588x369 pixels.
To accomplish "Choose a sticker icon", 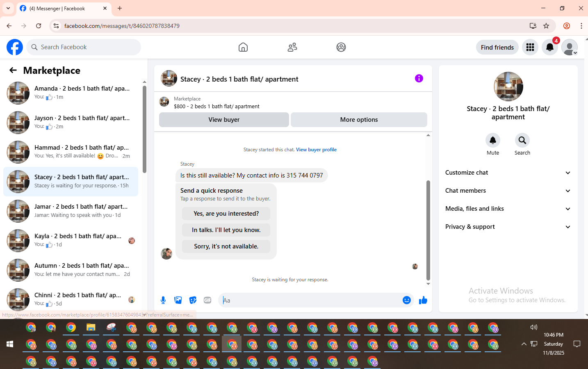I will 193,300.
